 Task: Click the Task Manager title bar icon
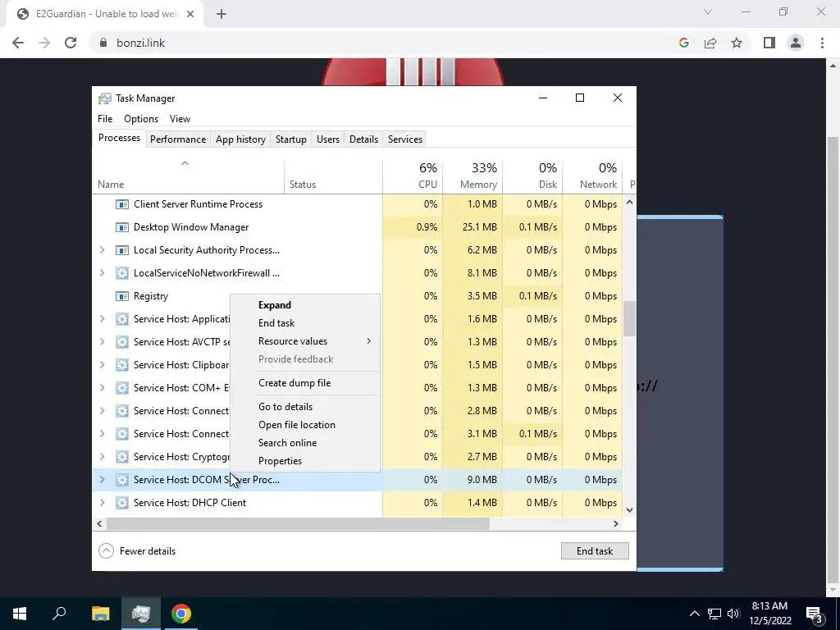(x=104, y=98)
